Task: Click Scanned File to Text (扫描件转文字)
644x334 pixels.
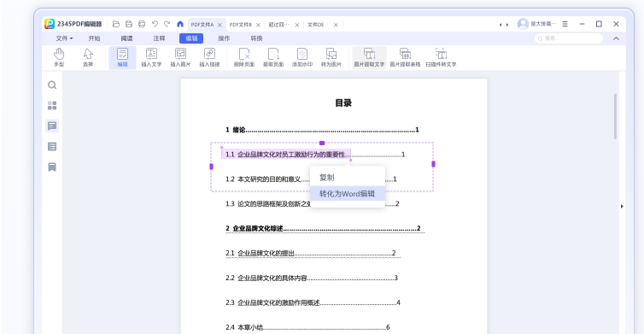Action: [441, 57]
